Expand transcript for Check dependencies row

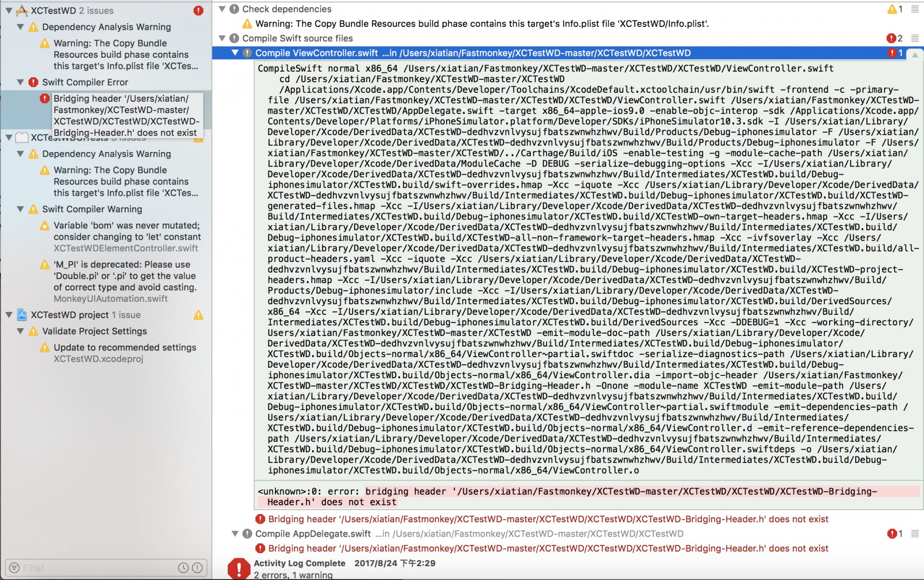point(914,9)
